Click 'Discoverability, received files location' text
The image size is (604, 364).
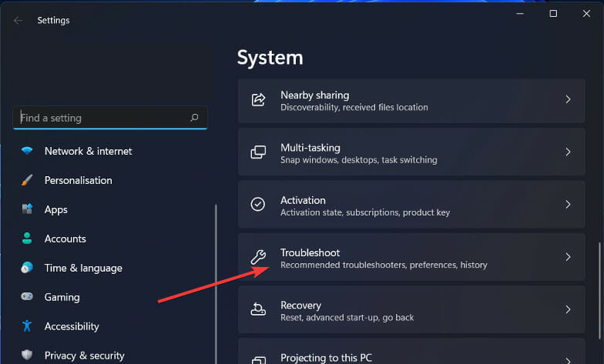pos(354,108)
